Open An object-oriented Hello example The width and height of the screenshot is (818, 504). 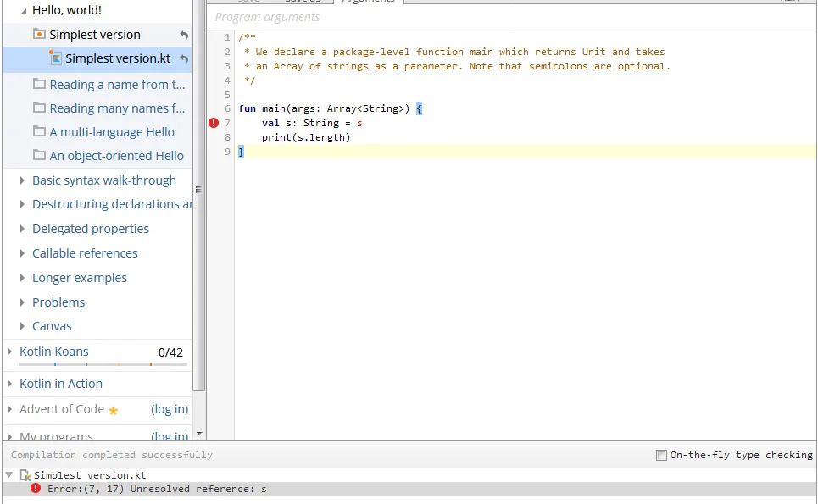117,156
